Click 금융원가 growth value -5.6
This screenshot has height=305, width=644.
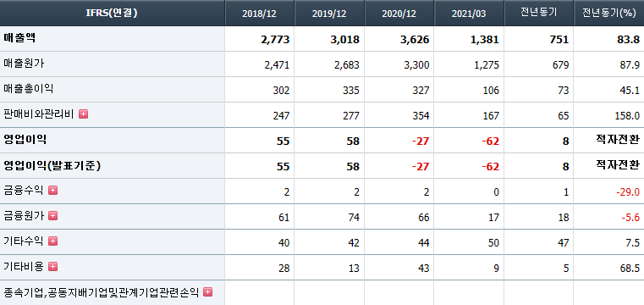coord(630,218)
